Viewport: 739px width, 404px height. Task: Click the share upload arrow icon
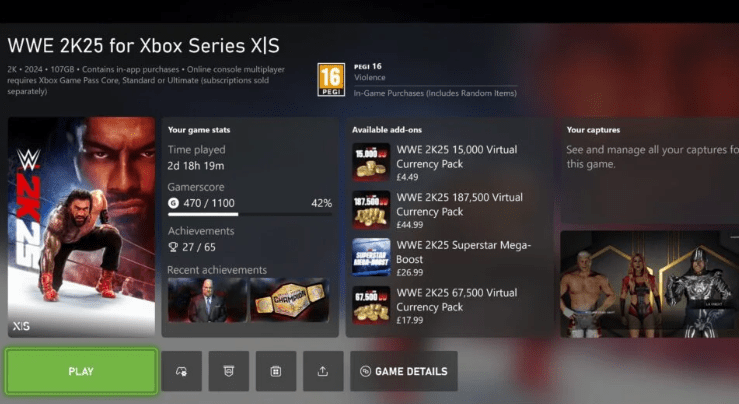coord(323,371)
